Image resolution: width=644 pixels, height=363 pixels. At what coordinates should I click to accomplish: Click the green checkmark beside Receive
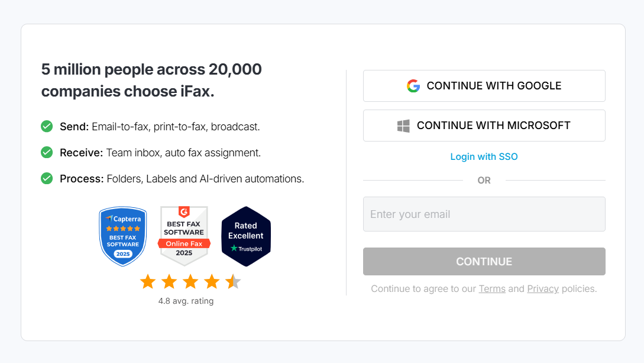pyautogui.click(x=47, y=152)
